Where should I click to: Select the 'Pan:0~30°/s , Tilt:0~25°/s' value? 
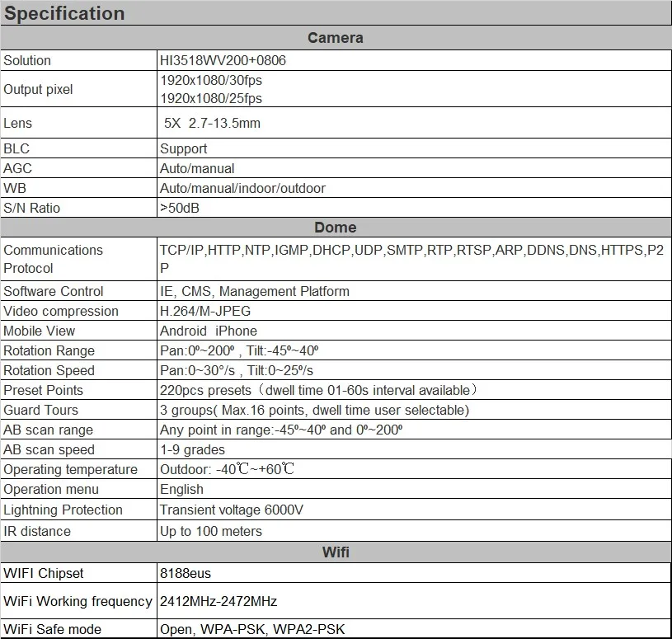[x=237, y=370]
